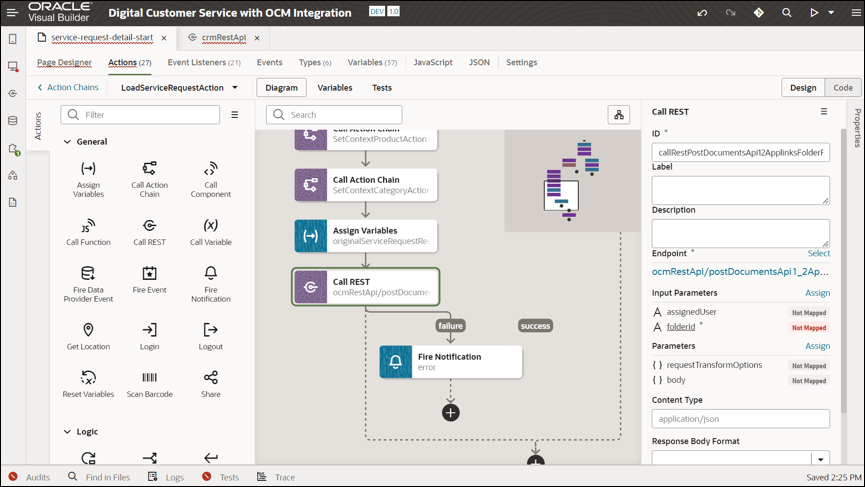This screenshot has height=487, width=865.
Task: Switch to Code mode
Action: [x=843, y=88]
